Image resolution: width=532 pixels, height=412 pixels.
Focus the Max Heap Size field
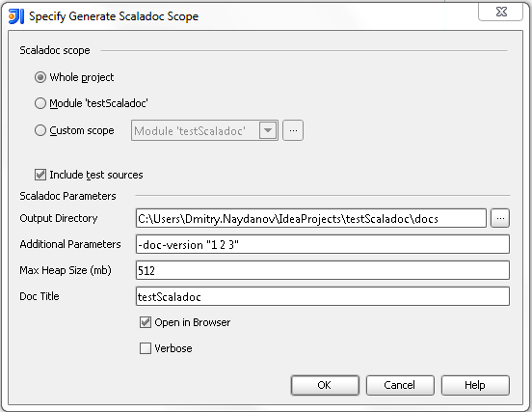tap(323, 270)
